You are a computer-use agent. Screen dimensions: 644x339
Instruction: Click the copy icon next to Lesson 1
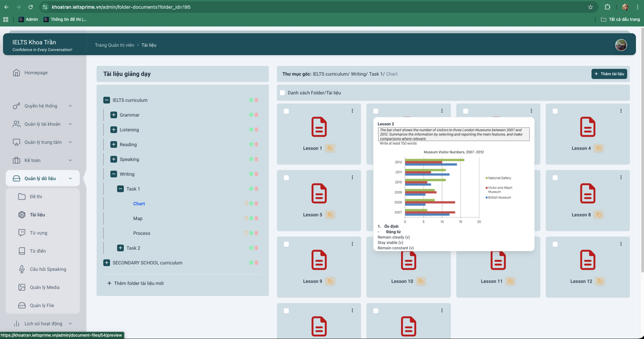click(330, 148)
